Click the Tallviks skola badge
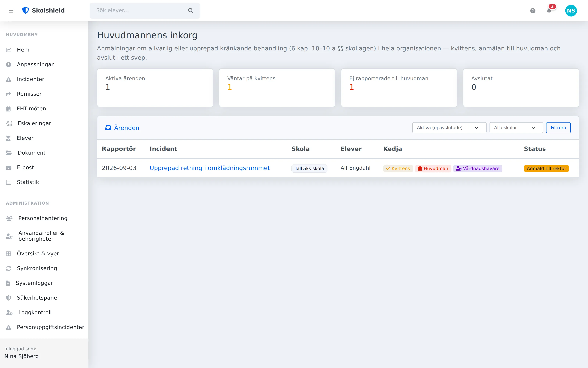The width and height of the screenshot is (588, 368). (309, 168)
